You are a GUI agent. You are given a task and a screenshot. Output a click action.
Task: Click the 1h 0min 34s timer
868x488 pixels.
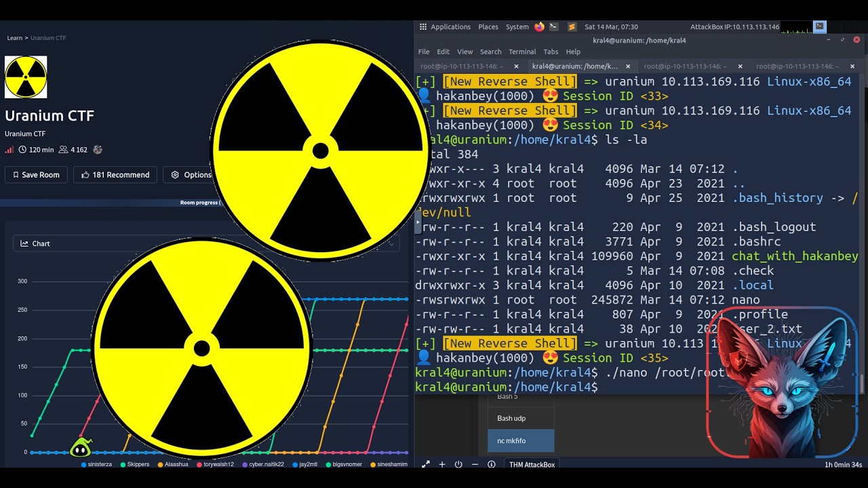[843, 465]
